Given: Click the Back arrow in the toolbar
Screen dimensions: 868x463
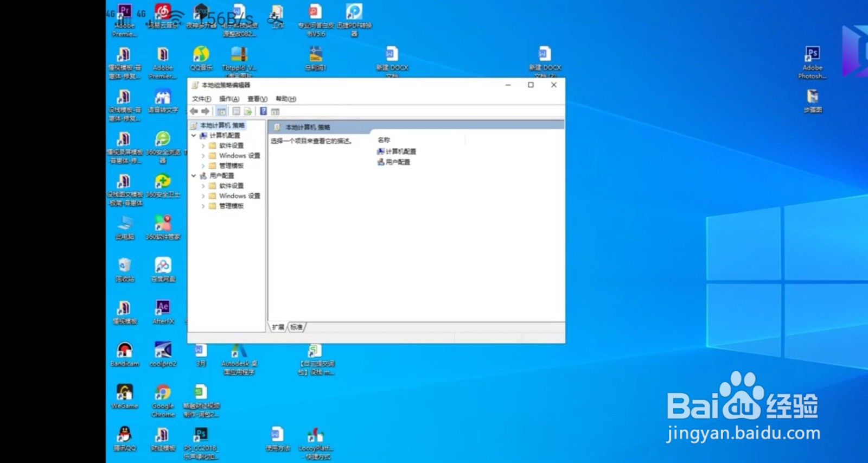Looking at the screenshot, I should tap(194, 111).
